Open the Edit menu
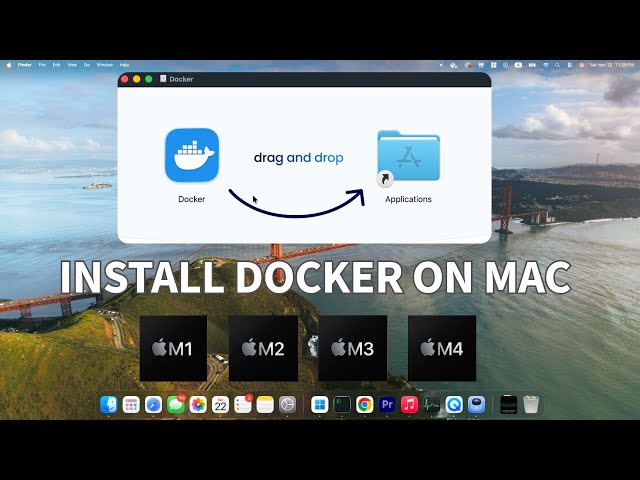The width and height of the screenshot is (640, 480). coord(56,65)
